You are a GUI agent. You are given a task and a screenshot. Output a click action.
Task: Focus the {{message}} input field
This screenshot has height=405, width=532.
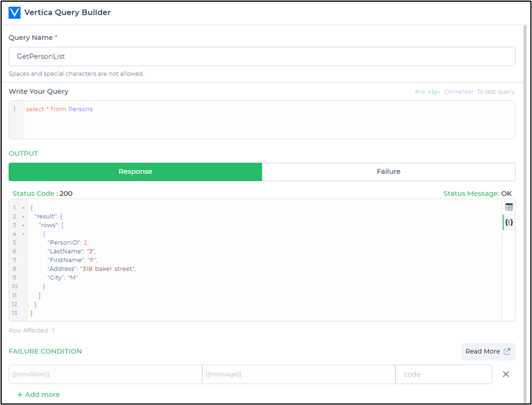click(x=299, y=374)
